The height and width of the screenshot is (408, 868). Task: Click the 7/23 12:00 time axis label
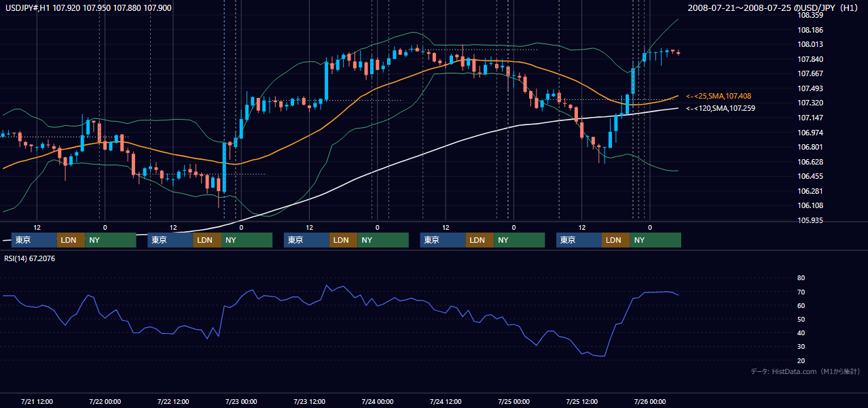coord(309,401)
